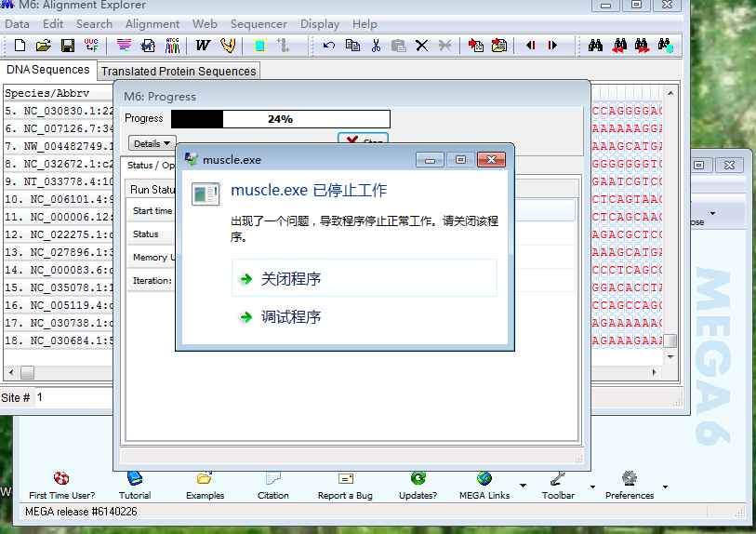This screenshot has width=756, height=534.
Task: Switch to the DNA Sequences tab
Action: coord(47,70)
